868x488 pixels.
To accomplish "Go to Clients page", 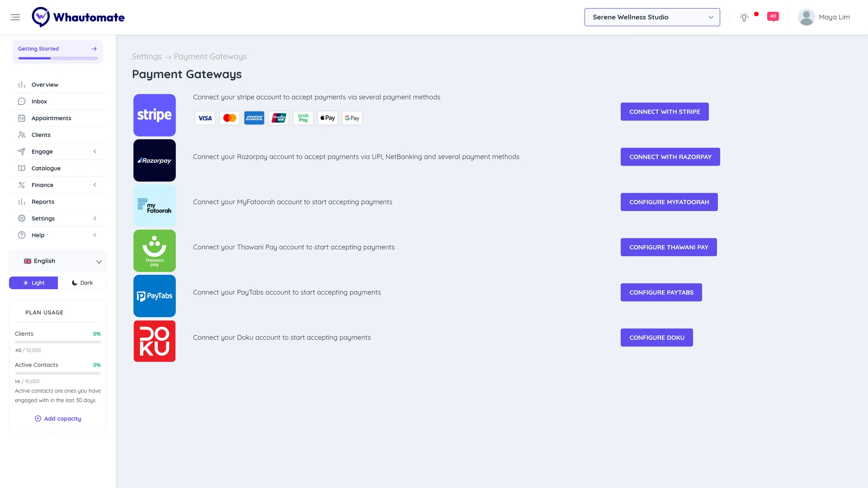I will (58, 135).
